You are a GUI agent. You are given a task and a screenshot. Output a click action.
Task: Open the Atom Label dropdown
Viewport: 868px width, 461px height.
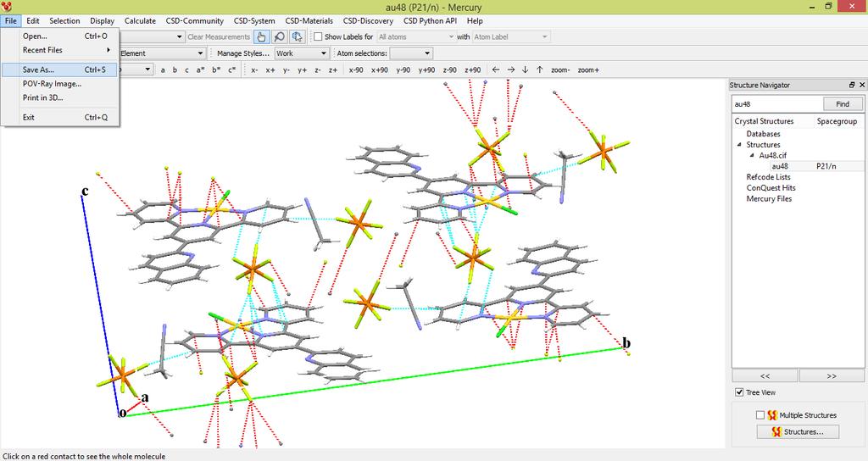(x=510, y=36)
